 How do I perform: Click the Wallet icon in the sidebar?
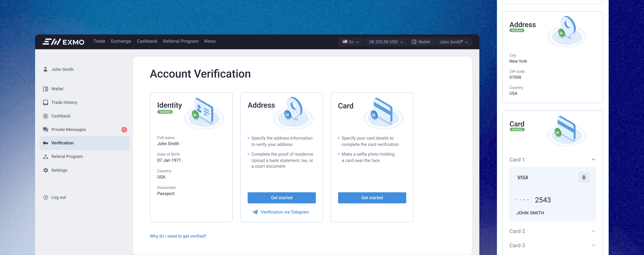45,89
